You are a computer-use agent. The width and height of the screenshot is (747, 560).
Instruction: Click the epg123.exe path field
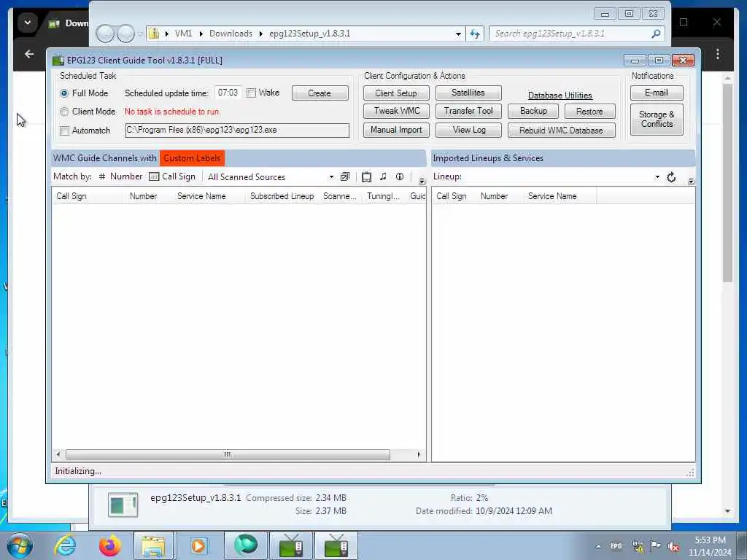(x=237, y=130)
